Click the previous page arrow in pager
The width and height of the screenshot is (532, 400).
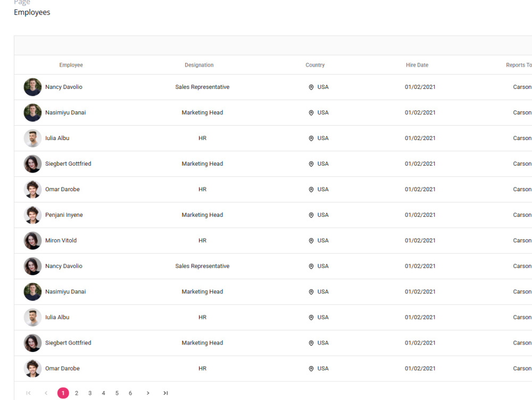pyautogui.click(x=46, y=393)
